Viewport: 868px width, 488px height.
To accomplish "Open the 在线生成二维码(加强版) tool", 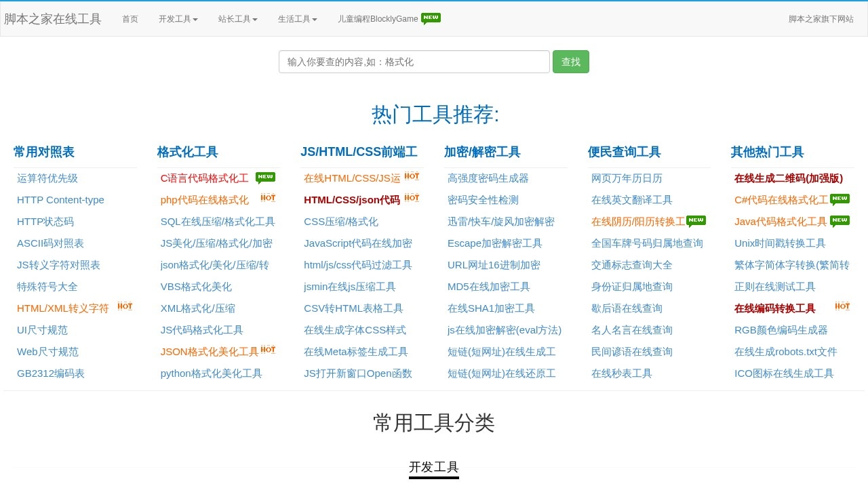I will (789, 178).
